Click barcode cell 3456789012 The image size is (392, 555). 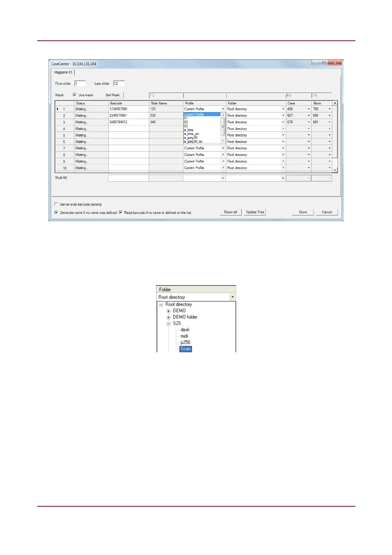pos(128,122)
